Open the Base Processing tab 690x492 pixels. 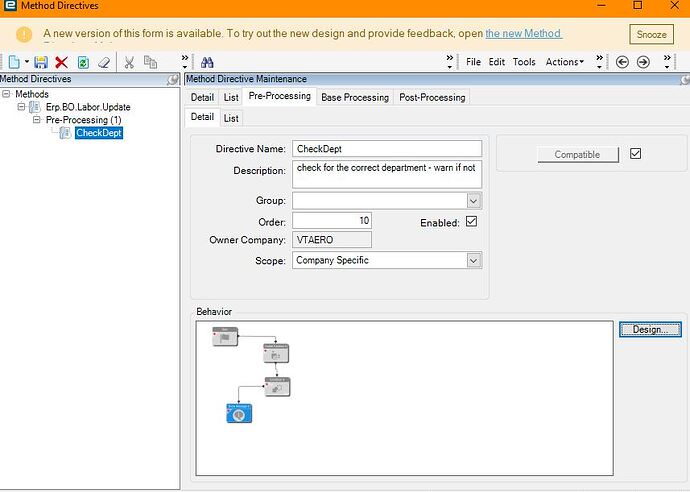pyautogui.click(x=355, y=97)
